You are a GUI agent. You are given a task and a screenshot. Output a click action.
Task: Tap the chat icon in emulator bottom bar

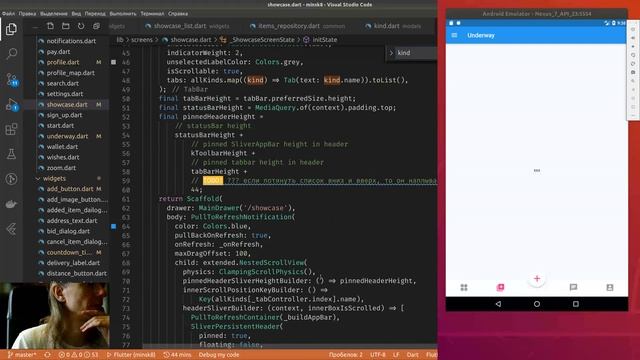[573, 287]
